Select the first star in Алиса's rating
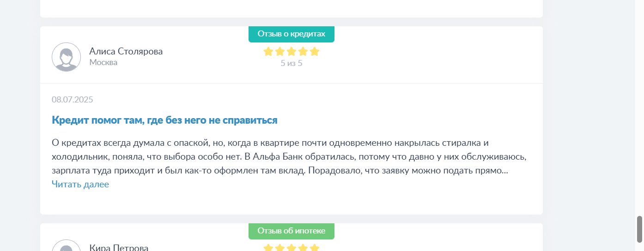This screenshot has height=251, width=644. point(268,52)
